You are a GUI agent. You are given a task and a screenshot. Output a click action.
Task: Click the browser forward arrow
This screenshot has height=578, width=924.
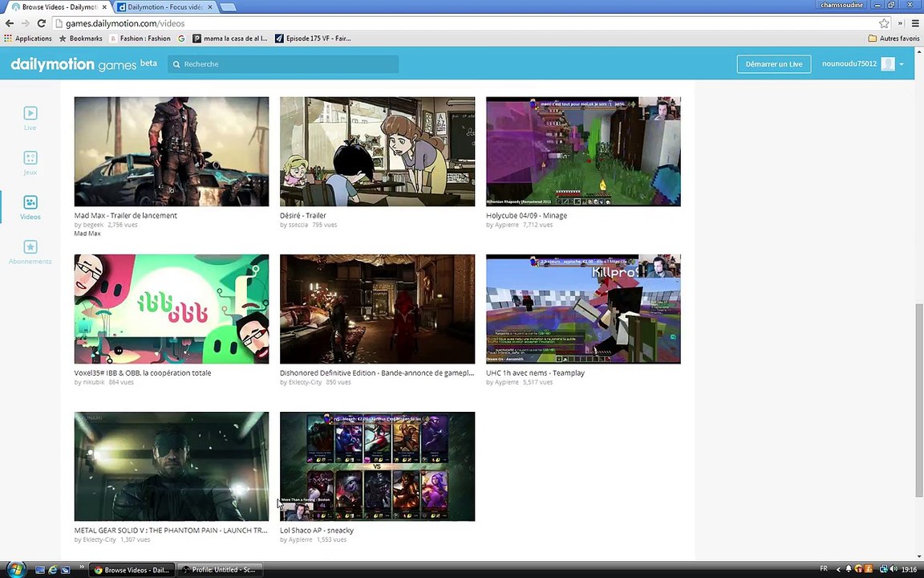click(26, 23)
